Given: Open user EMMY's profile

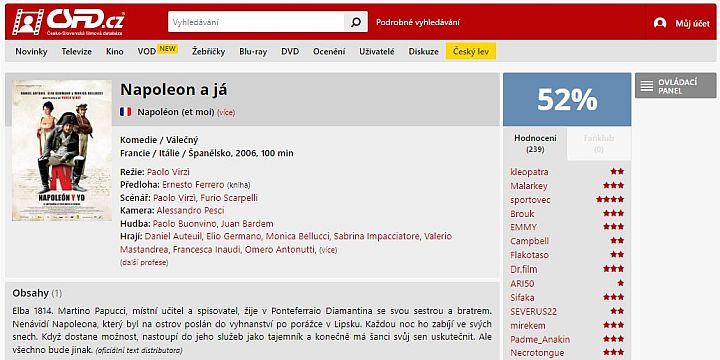Looking at the screenshot, I should [523, 227].
